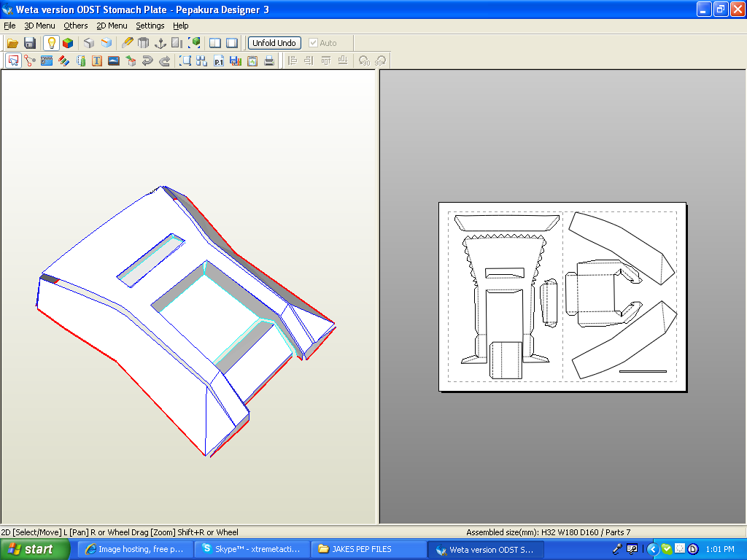The image size is (747, 560).
Task: Switch to split two-pane view layout
Action: [x=215, y=43]
